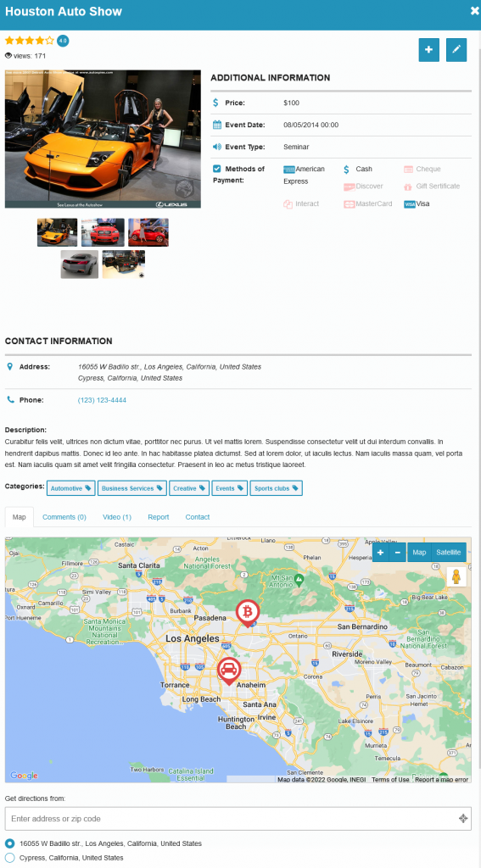Click the Interact payment icon
Screen dimensions: 481x868
click(x=288, y=204)
